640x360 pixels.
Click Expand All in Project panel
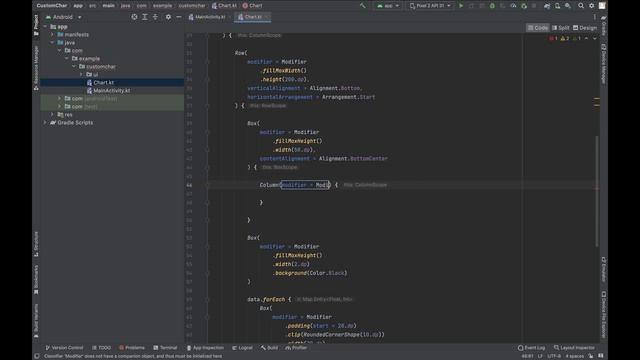(144, 17)
